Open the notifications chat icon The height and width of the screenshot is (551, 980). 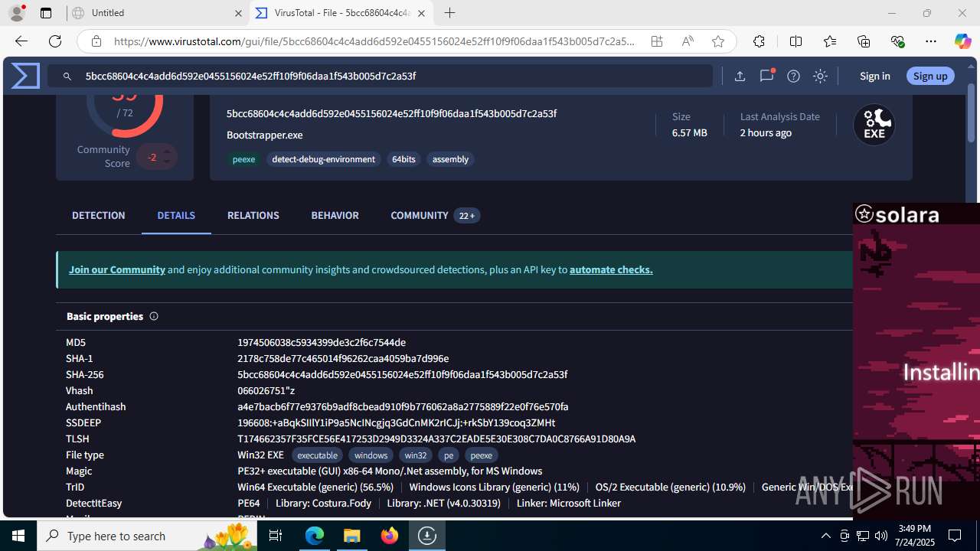[766, 76]
